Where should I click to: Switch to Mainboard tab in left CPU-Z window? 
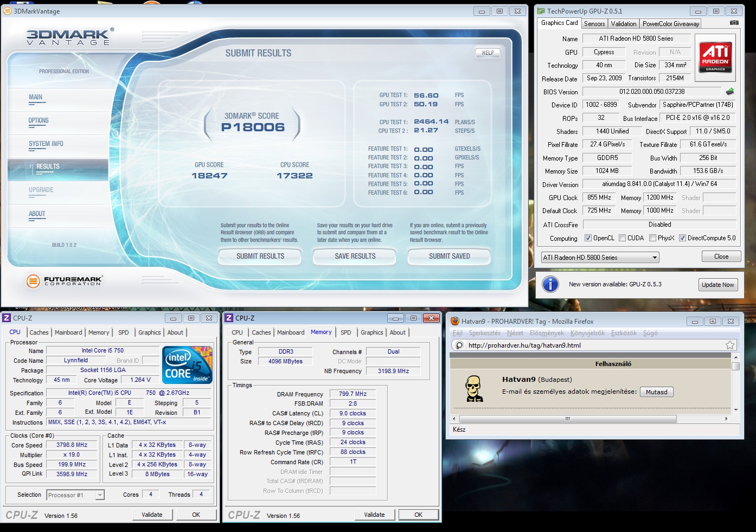point(68,332)
